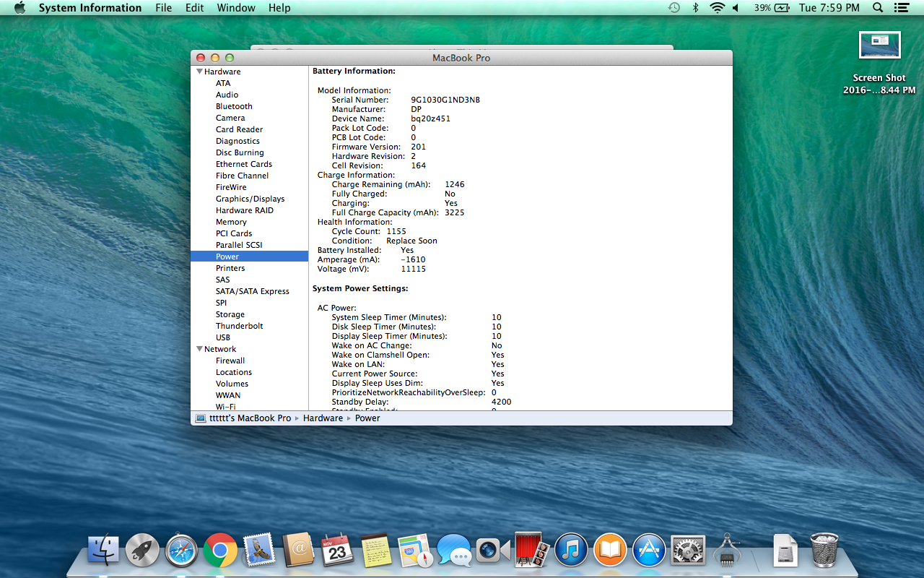Open the Window menu
Image resolution: width=924 pixels, height=578 pixels.
click(x=236, y=8)
